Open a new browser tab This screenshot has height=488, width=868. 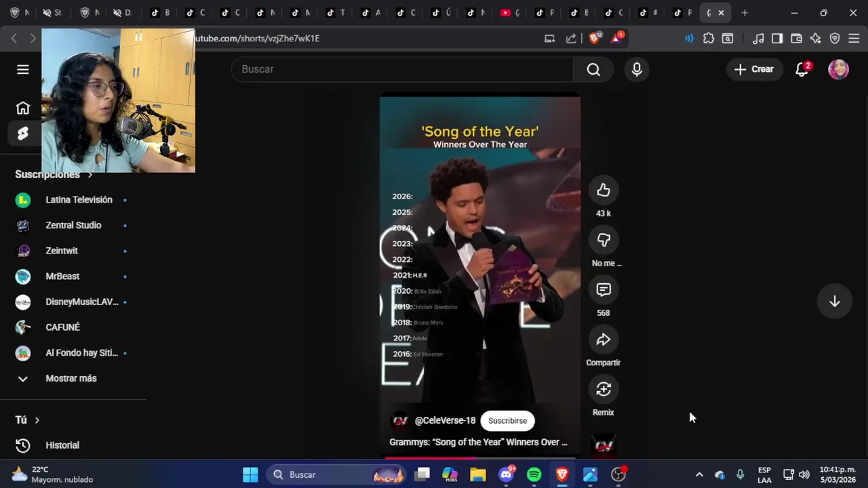tap(745, 13)
